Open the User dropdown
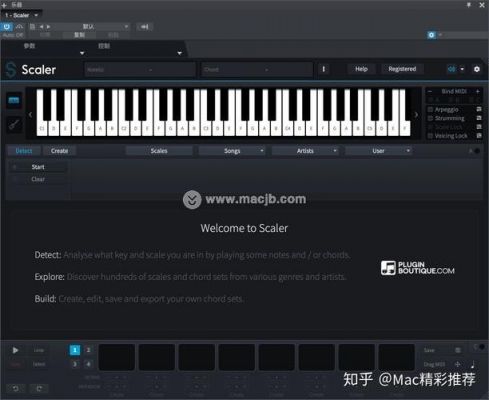 point(378,151)
